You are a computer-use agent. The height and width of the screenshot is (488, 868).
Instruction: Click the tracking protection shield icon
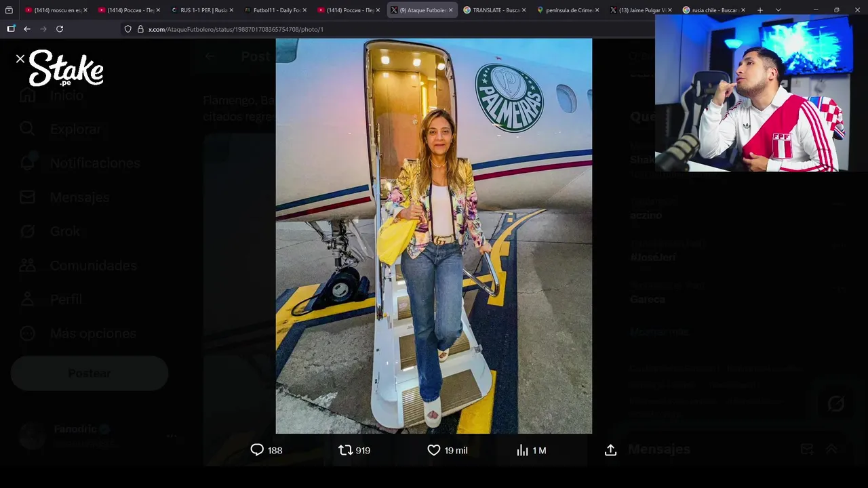point(127,29)
